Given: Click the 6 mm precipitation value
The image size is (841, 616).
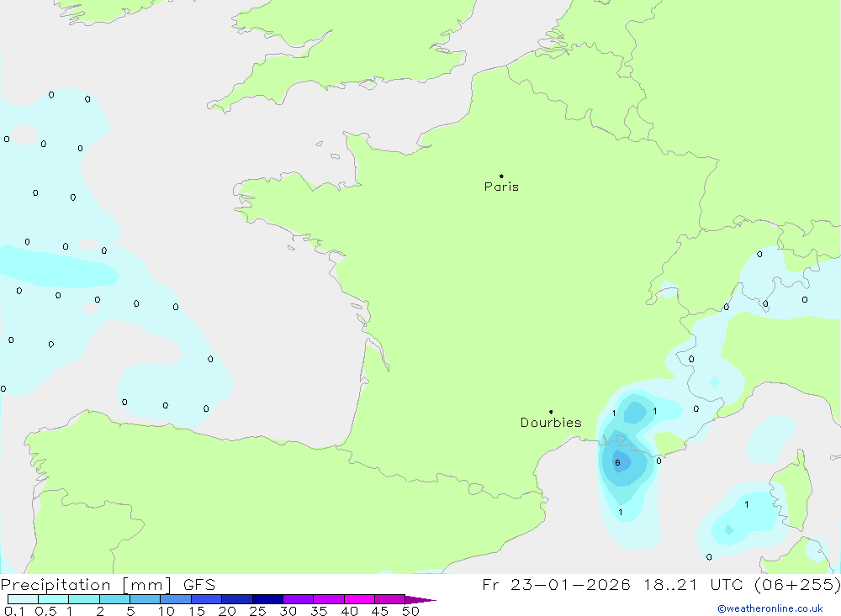Looking at the screenshot, I should tap(618, 463).
